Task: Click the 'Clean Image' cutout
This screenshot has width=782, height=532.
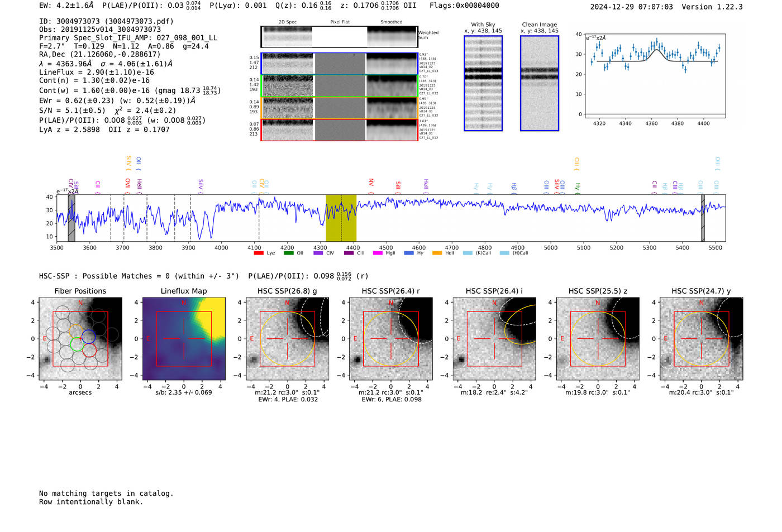Action: pos(540,83)
